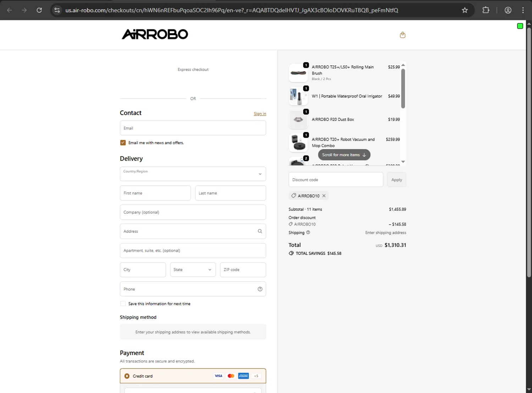Click the page vertical scrollbar thumb
This screenshot has width=532, height=393.
tap(529, 152)
